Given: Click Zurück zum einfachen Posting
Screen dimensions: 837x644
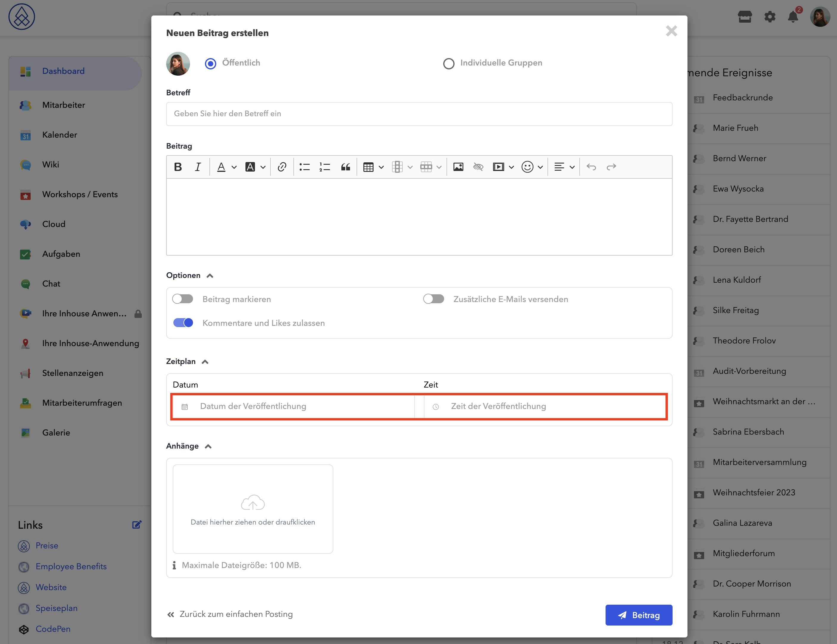Looking at the screenshot, I should point(230,614).
